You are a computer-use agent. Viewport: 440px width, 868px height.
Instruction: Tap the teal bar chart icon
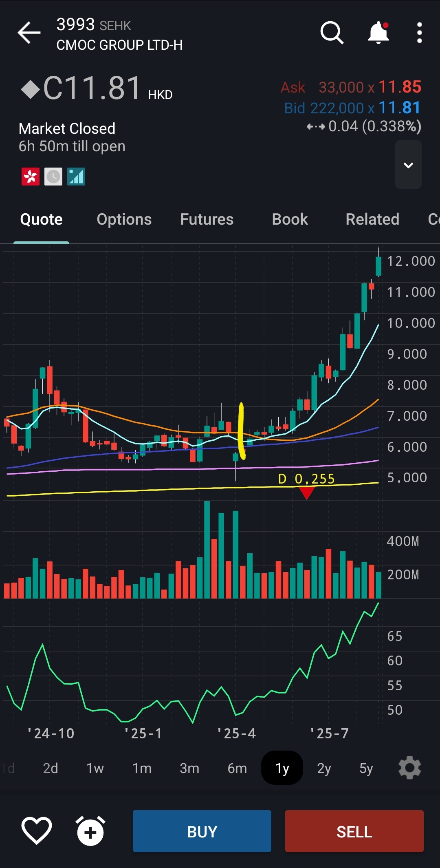[x=76, y=177]
